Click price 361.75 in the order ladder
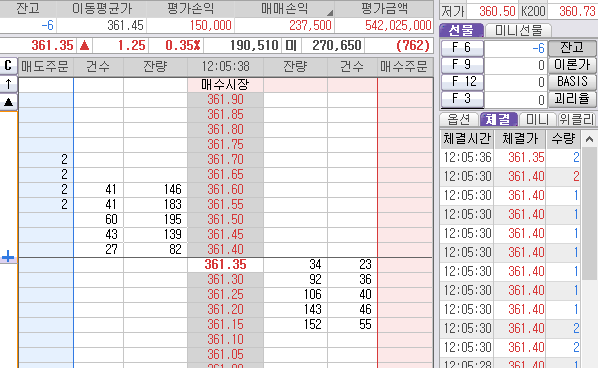This screenshot has width=598, height=368. tap(225, 145)
